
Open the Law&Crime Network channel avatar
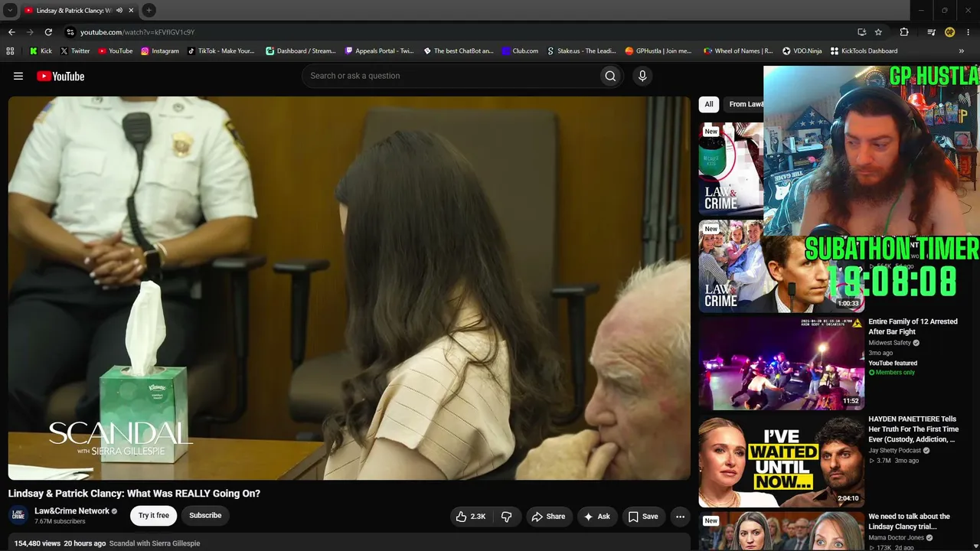pyautogui.click(x=18, y=516)
